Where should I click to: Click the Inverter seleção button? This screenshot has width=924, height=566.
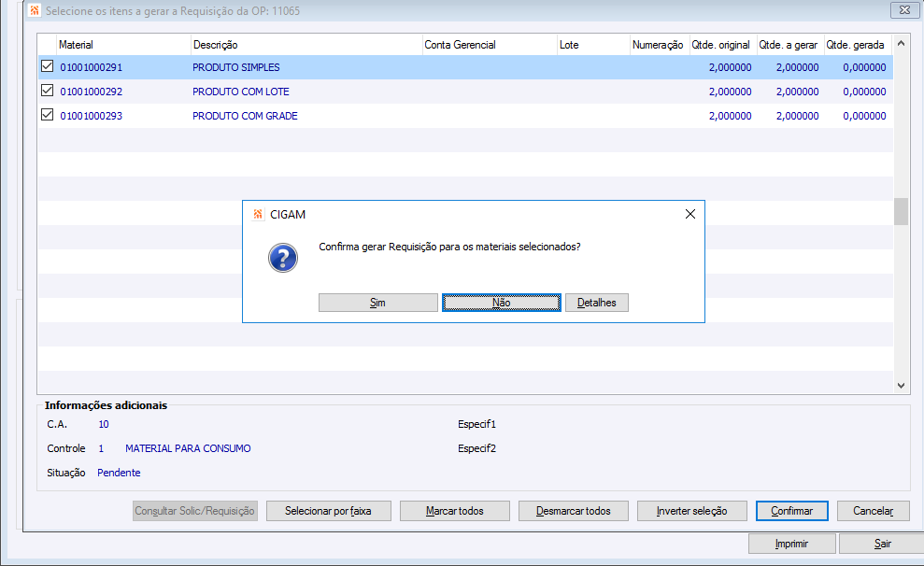[691, 511]
